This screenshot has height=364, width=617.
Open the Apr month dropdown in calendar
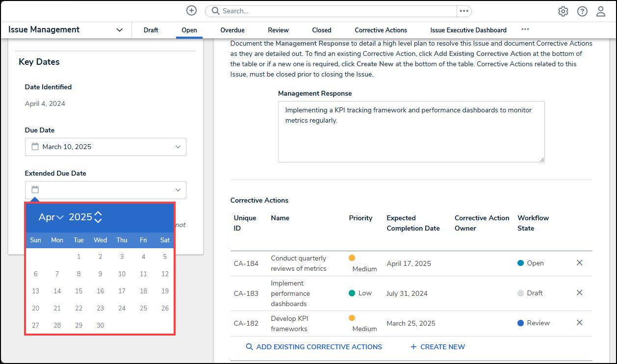[x=51, y=217]
